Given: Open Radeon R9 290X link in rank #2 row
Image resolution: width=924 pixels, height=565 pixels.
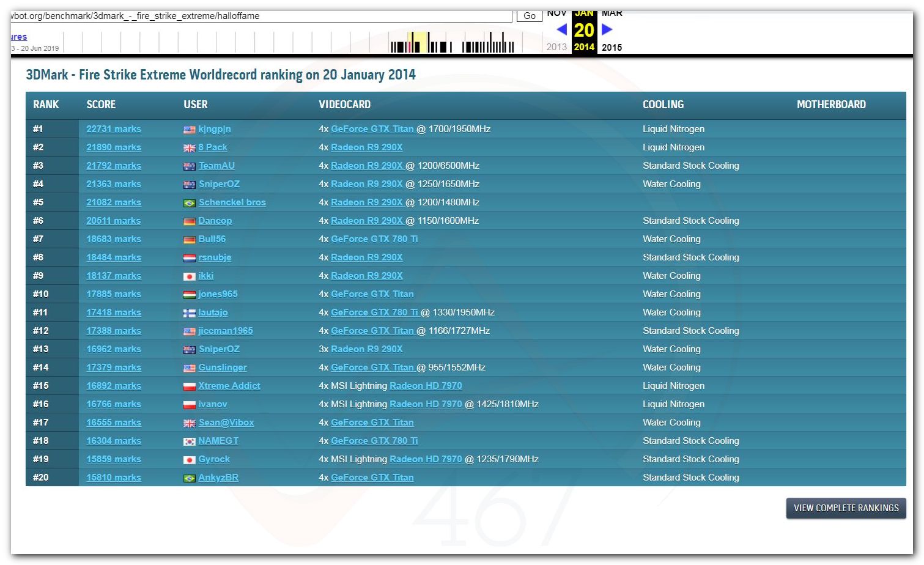Looking at the screenshot, I should coord(367,147).
